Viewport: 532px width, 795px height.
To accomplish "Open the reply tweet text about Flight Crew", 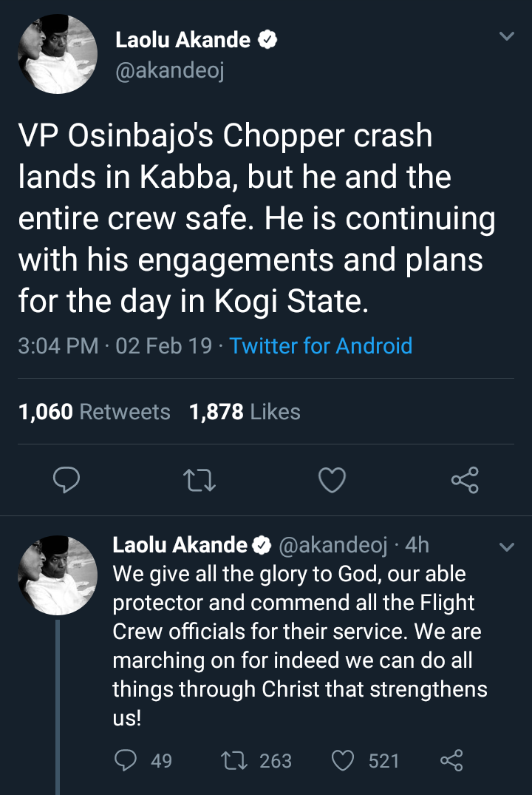I will pyautogui.click(x=299, y=631).
